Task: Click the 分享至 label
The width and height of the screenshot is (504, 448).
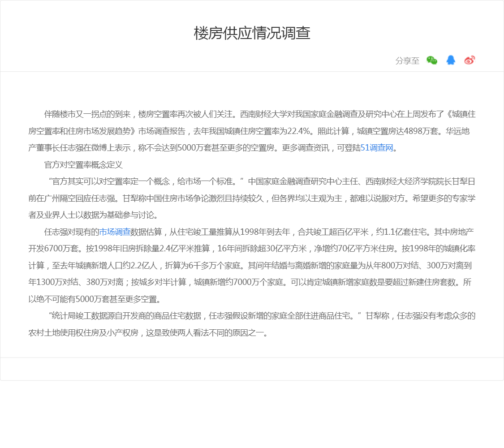Action: (407, 61)
